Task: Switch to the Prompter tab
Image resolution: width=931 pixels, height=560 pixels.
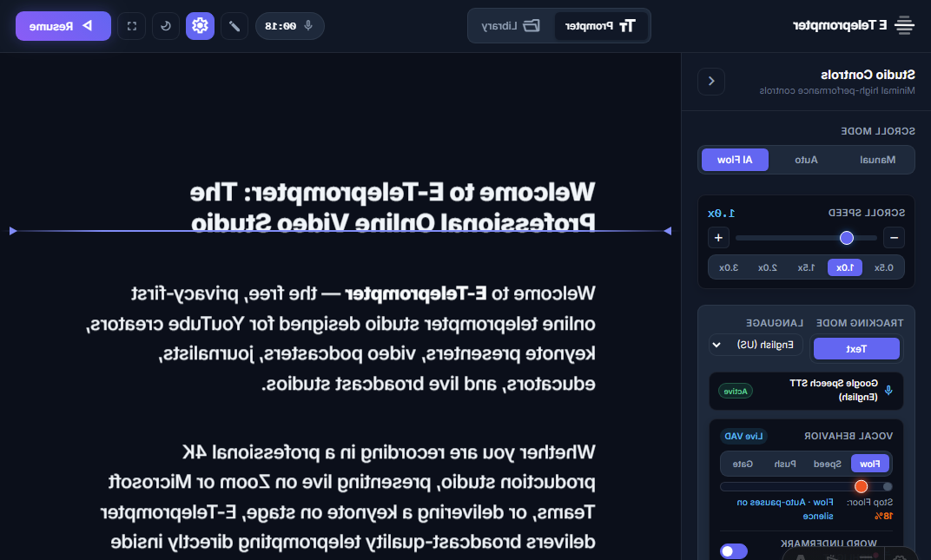Action: pos(600,26)
